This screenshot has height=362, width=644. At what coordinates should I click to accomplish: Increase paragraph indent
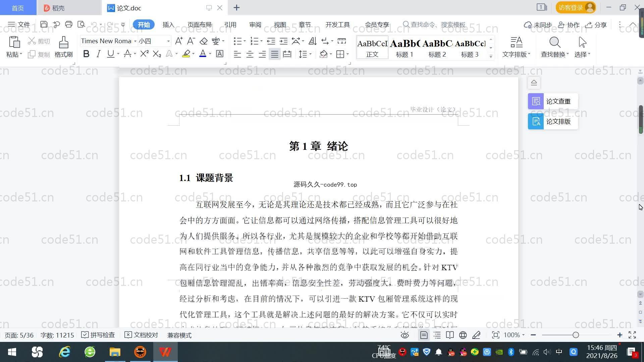pos(283,41)
